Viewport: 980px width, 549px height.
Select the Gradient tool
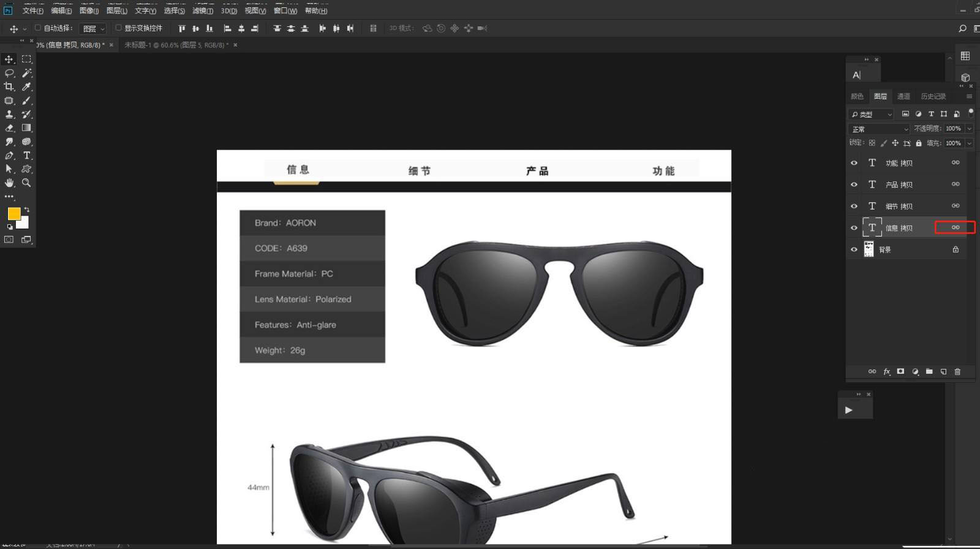[x=26, y=128]
